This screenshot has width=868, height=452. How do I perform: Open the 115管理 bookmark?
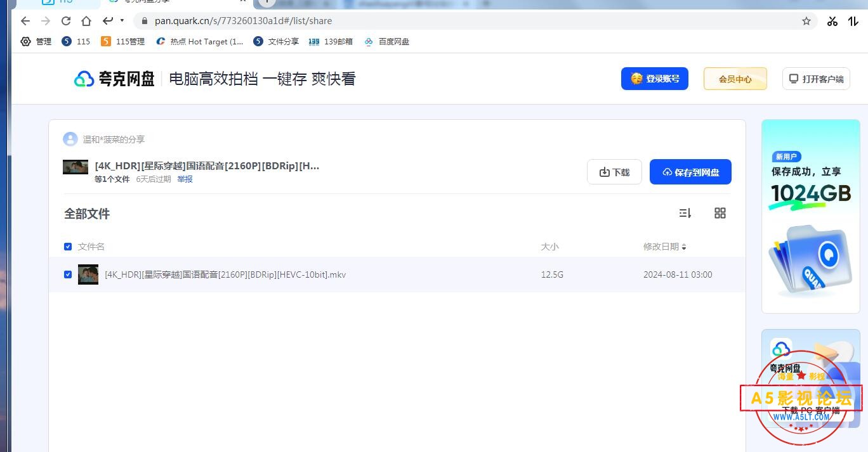pyautogui.click(x=123, y=41)
